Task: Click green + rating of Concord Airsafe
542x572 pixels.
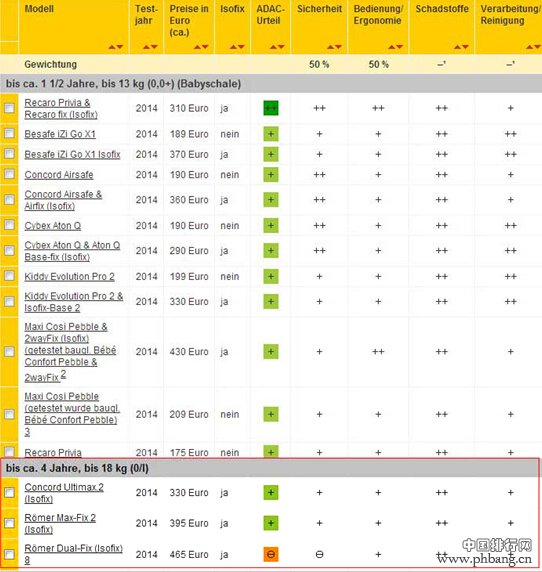Action: point(271,175)
